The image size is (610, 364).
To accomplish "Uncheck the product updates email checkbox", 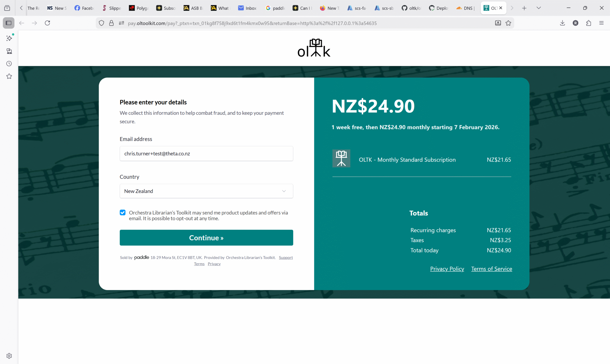I will 122,213.
